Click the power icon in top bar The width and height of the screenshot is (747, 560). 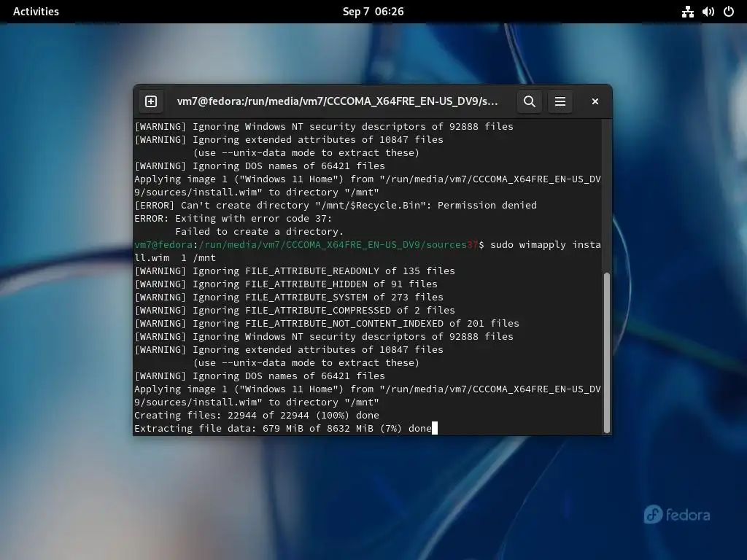pos(729,12)
